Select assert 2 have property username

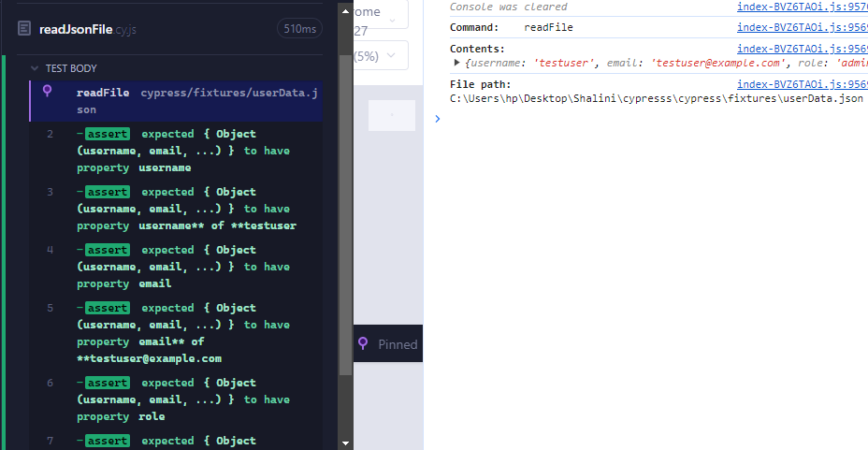tap(177, 151)
